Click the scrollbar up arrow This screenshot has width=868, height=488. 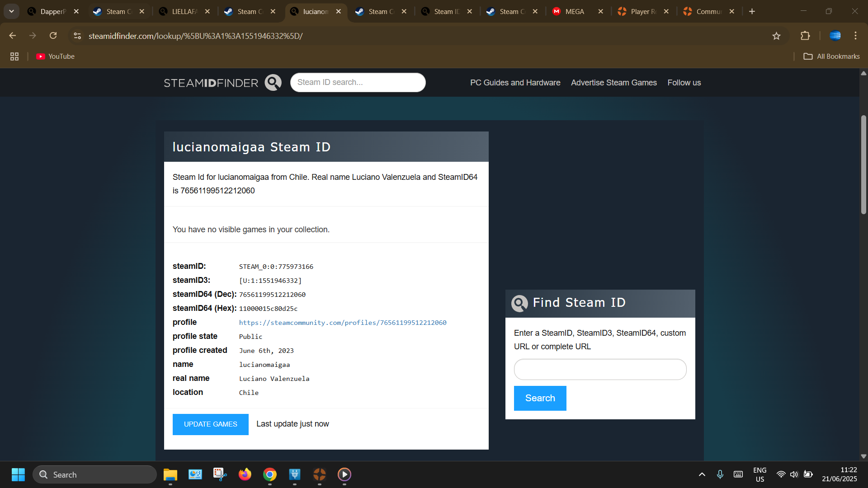[863, 73]
